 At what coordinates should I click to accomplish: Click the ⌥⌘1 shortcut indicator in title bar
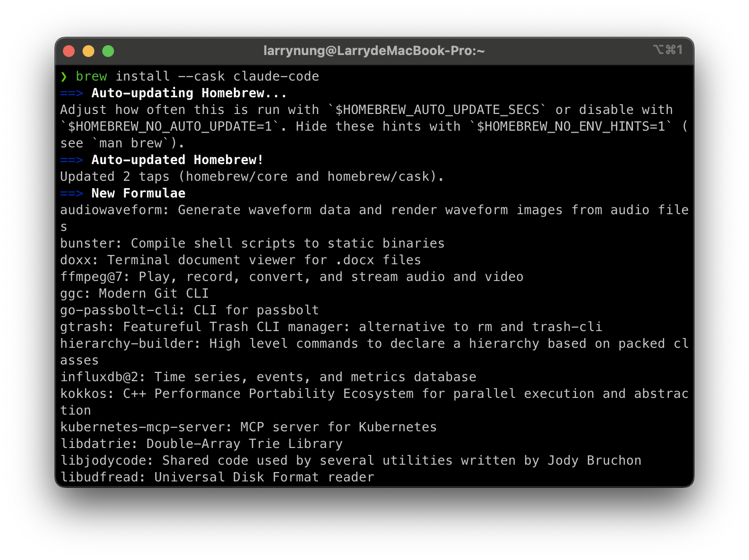pos(668,50)
